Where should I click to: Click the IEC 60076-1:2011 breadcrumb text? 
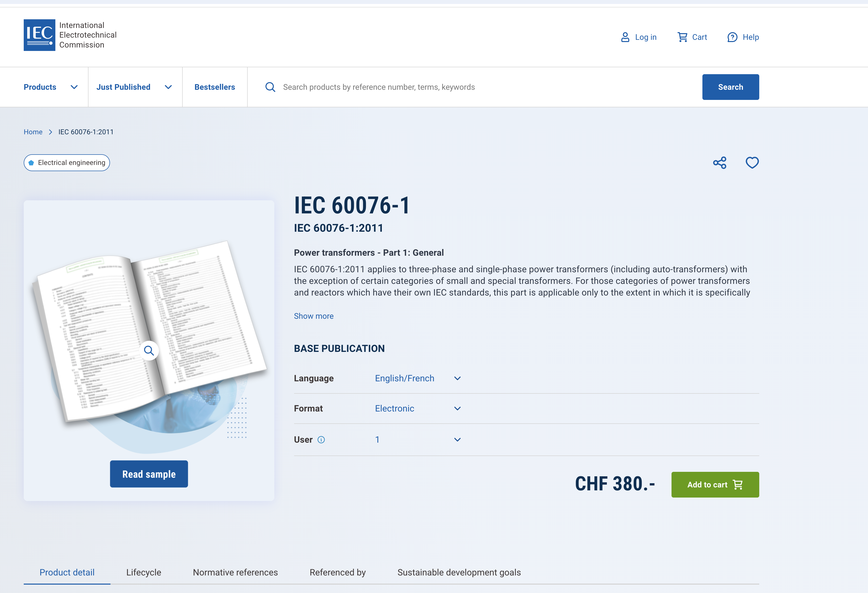[86, 132]
